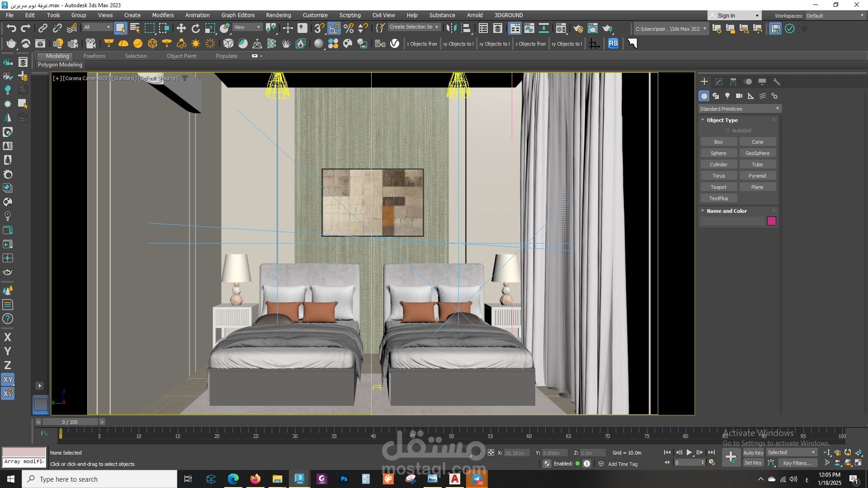Enable the AutoGrid checkbox
The height and width of the screenshot is (488, 868).
727,131
